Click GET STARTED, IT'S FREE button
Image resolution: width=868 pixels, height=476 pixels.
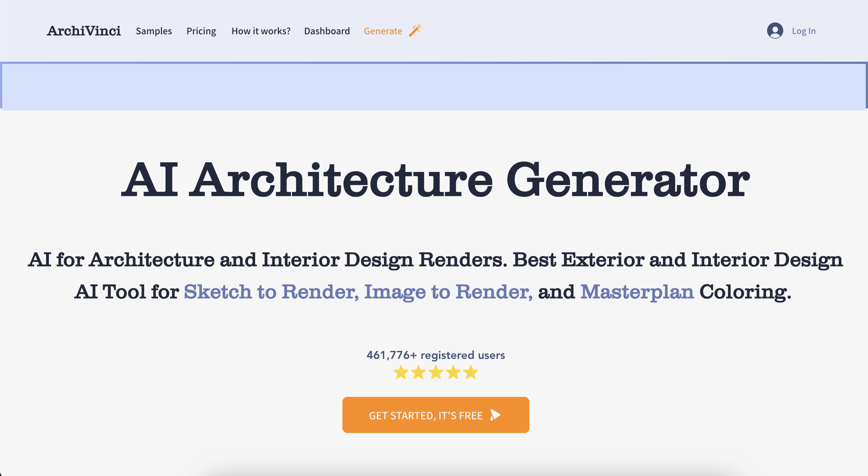435,415
